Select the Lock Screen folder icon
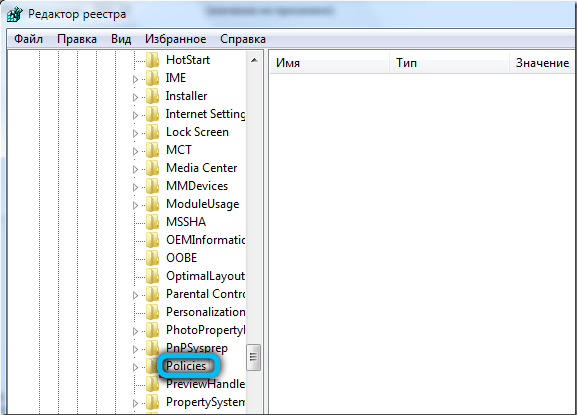The width and height of the screenshot is (577, 415). coord(152,132)
